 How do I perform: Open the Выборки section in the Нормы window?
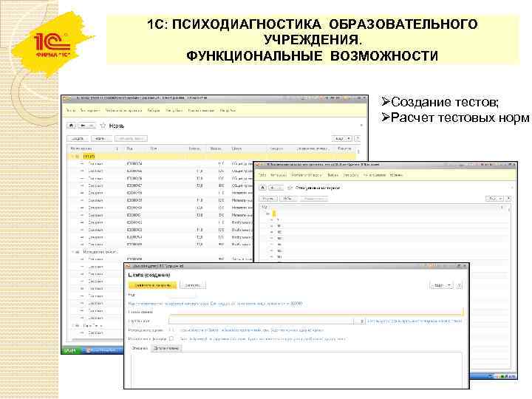(154, 111)
